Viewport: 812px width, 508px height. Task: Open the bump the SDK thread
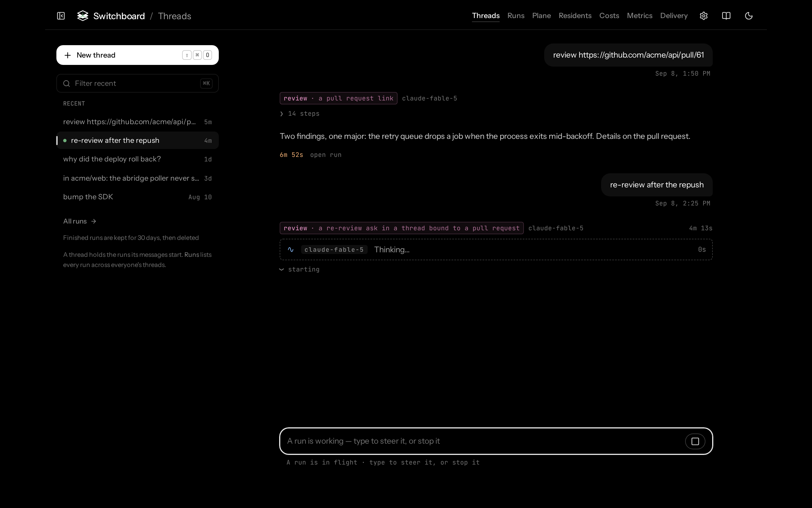pyautogui.click(x=138, y=197)
